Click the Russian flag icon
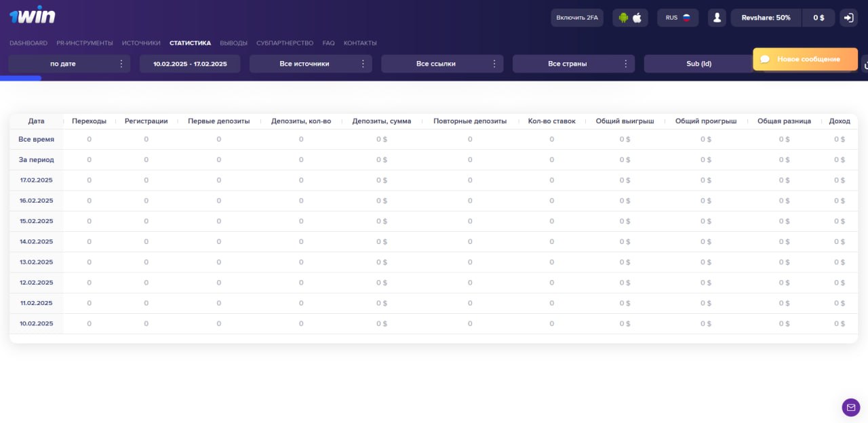The image size is (868, 423). [686, 18]
